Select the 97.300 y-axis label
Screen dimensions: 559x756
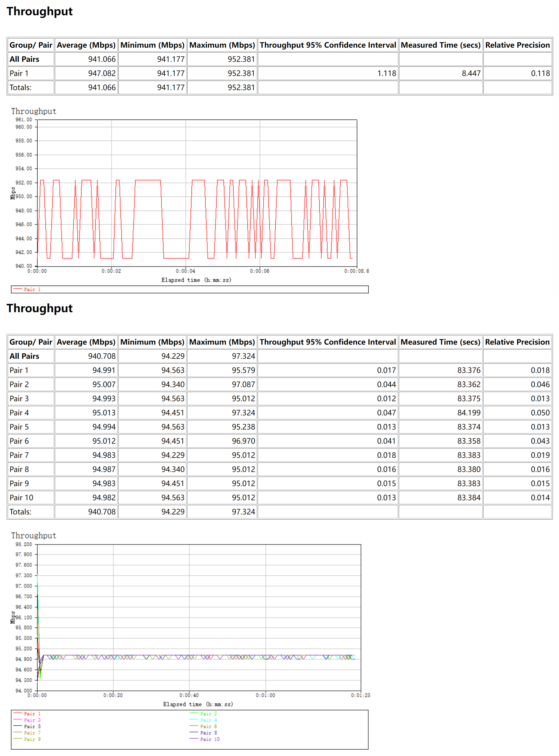[x=24, y=575]
